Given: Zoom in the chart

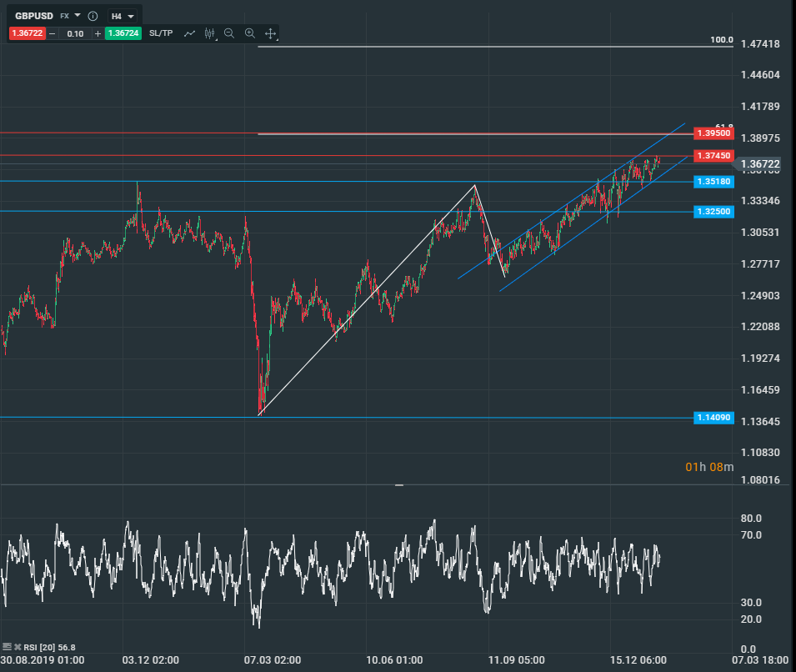Looking at the screenshot, I should tap(249, 33).
